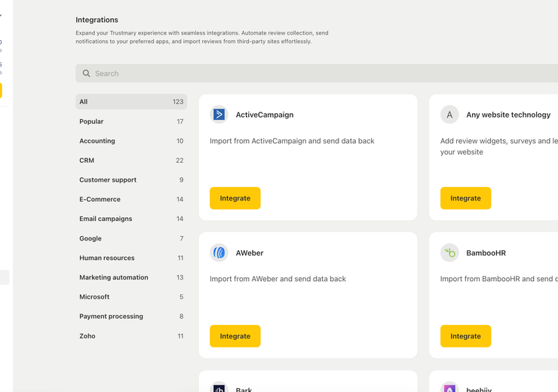Click the AWeber card title

point(250,253)
